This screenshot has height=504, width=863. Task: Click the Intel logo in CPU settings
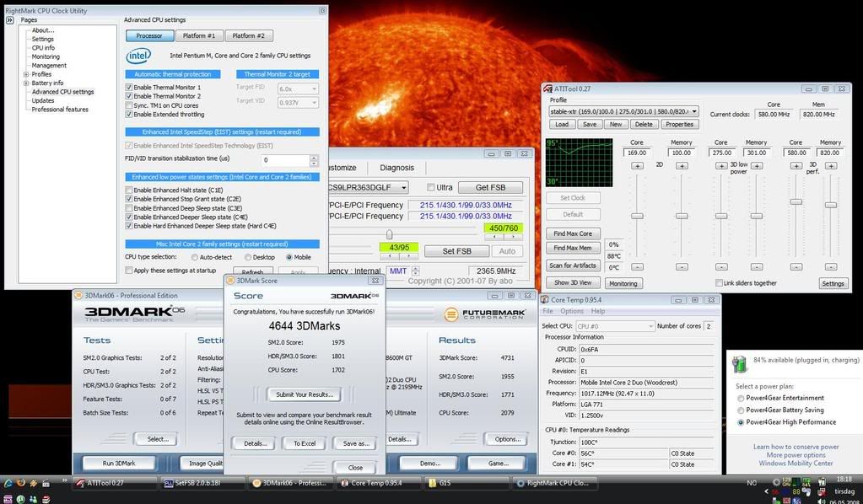(x=138, y=56)
